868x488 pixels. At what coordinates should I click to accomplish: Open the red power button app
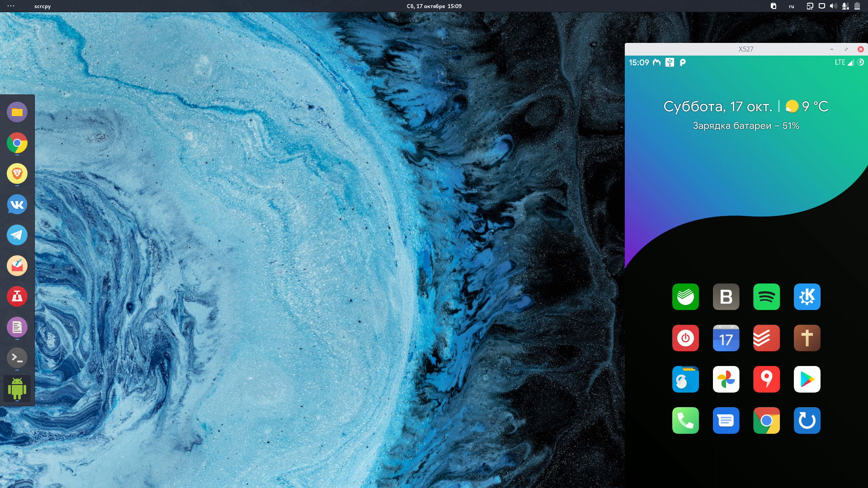click(685, 338)
